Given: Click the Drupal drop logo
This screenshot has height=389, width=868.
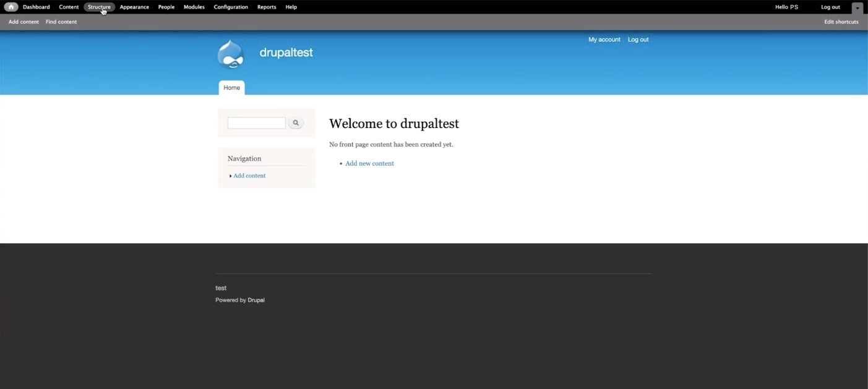Looking at the screenshot, I should tap(231, 54).
